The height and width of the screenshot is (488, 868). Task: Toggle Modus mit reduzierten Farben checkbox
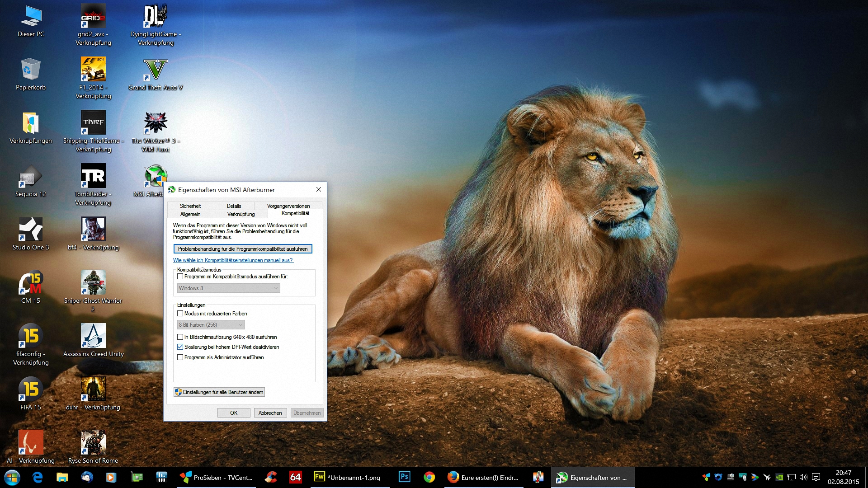pyautogui.click(x=180, y=314)
